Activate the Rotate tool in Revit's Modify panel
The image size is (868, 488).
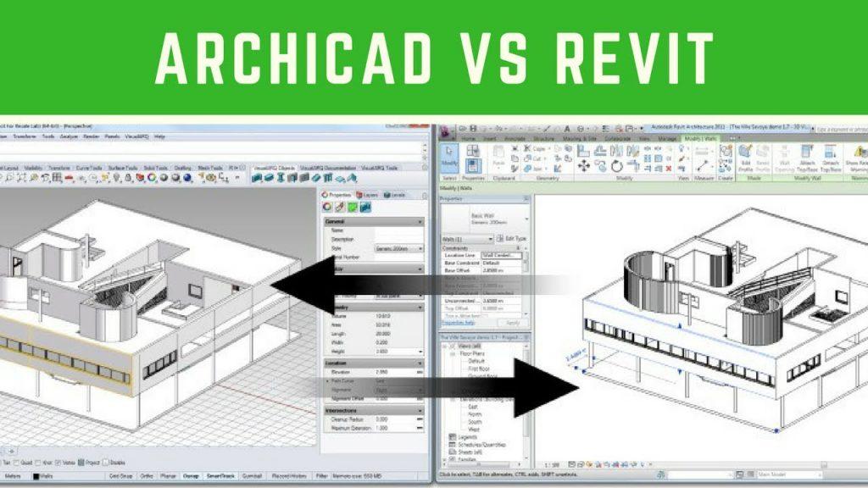617,167
